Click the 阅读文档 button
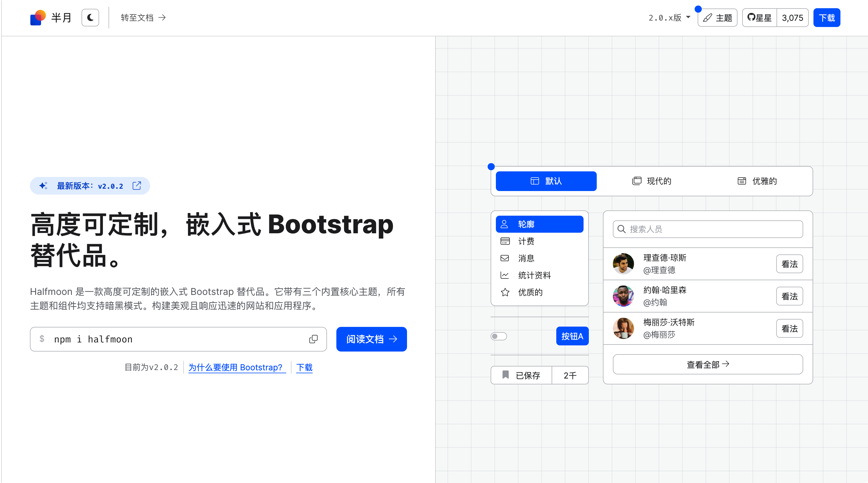 371,339
